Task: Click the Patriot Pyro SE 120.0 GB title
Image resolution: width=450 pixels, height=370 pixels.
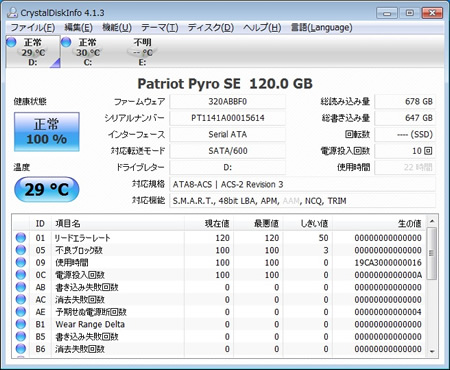Action: (x=225, y=83)
